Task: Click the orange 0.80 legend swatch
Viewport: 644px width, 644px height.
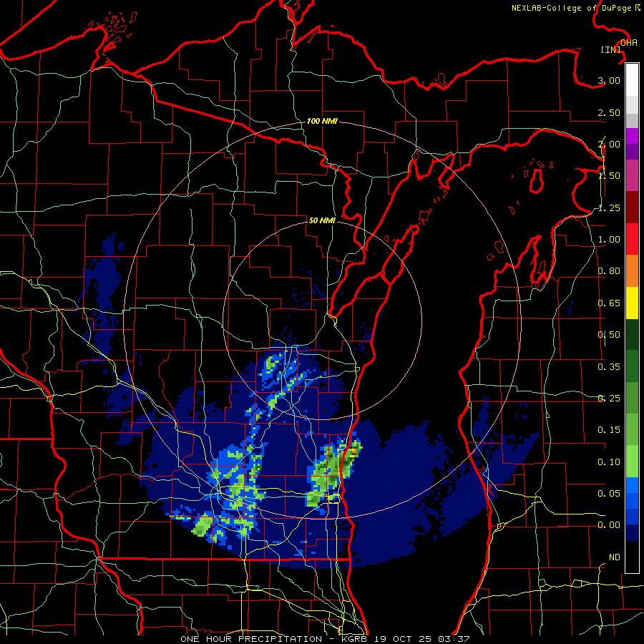Action: click(632, 271)
